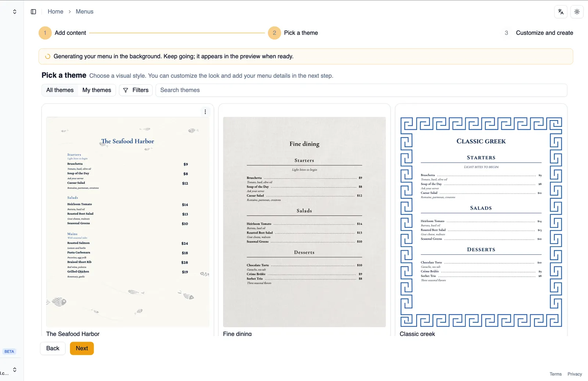The width and height of the screenshot is (588, 381).
Task: Open the language translation icon
Action: pyautogui.click(x=561, y=12)
